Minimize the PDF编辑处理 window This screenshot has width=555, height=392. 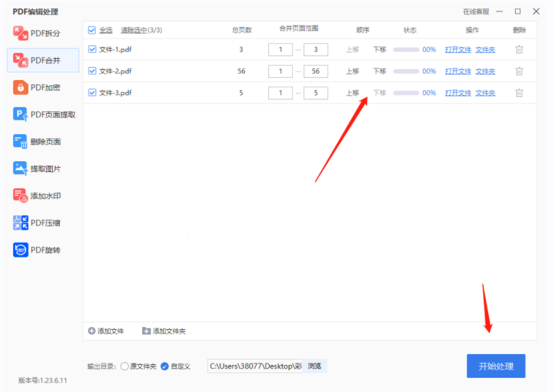(x=499, y=12)
